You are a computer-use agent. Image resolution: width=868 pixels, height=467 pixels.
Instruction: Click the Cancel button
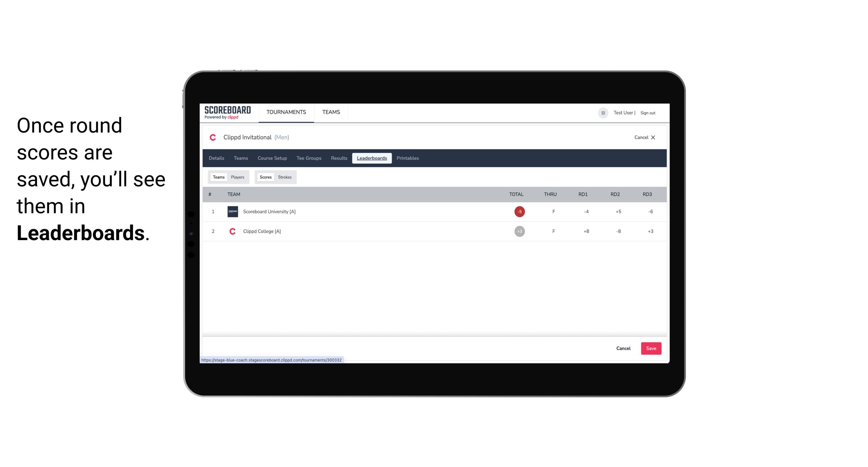tap(624, 348)
